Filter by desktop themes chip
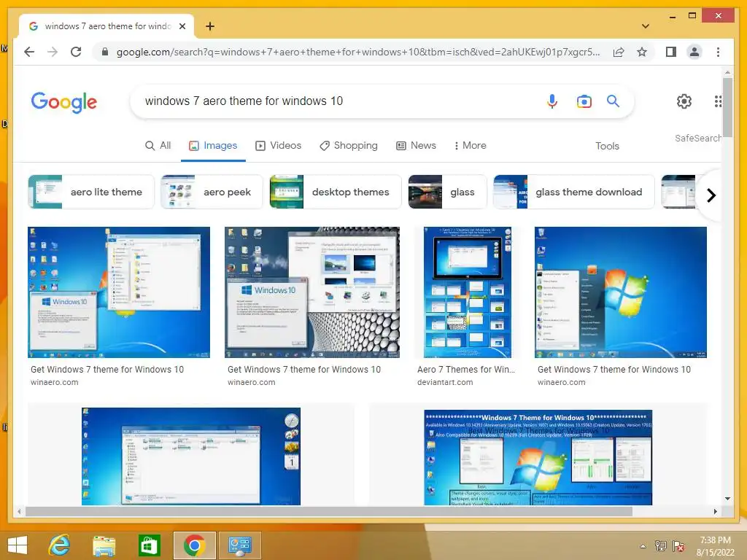The width and height of the screenshot is (747, 560). 336,192
